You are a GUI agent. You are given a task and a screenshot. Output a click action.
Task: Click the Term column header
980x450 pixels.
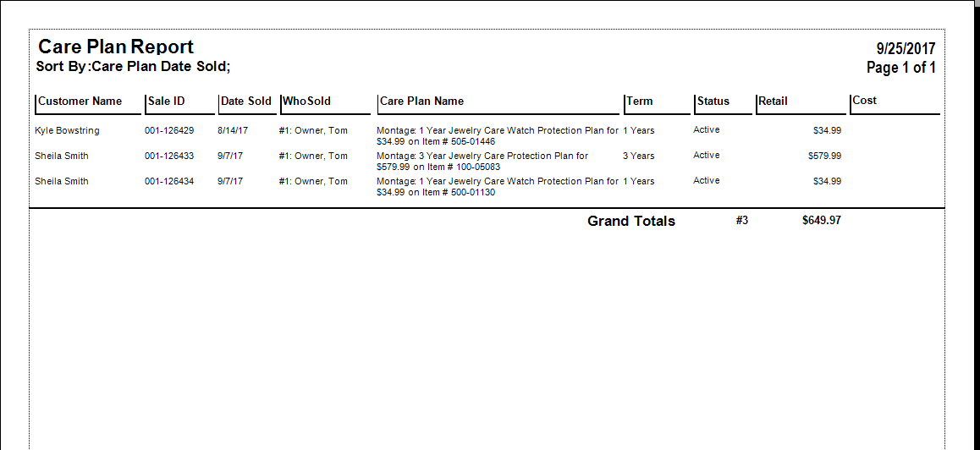coord(640,102)
